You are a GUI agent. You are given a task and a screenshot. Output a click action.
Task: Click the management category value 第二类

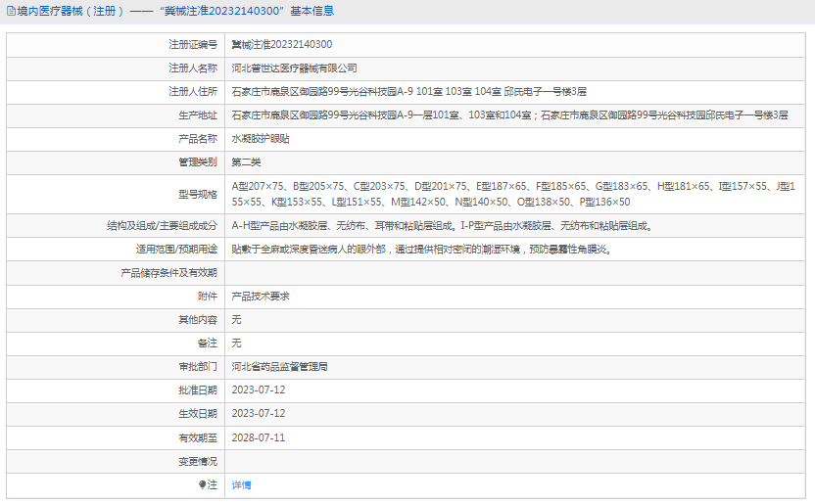coord(246,162)
